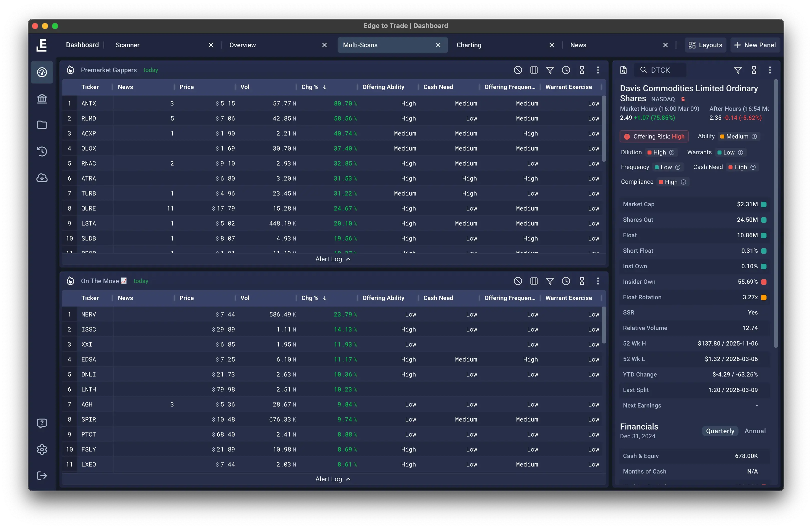Open the bank icon in left sidebar
This screenshot has height=528, width=812.
(42, 98)
